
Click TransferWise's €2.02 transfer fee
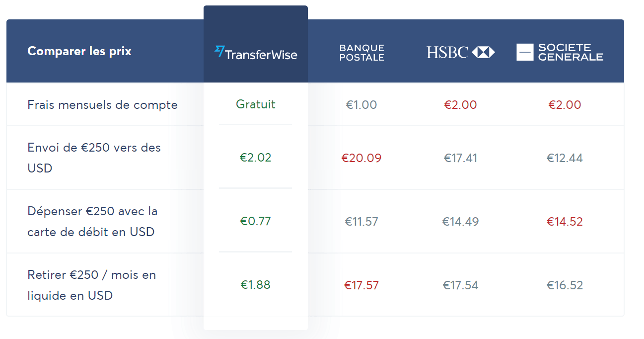(x=256, y=158)
